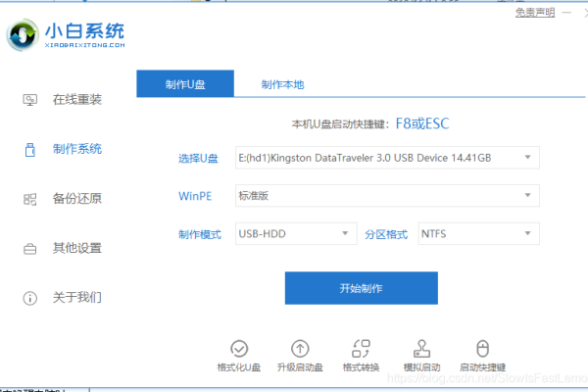Click the 开始制作 button

click(x=361, y=288)
